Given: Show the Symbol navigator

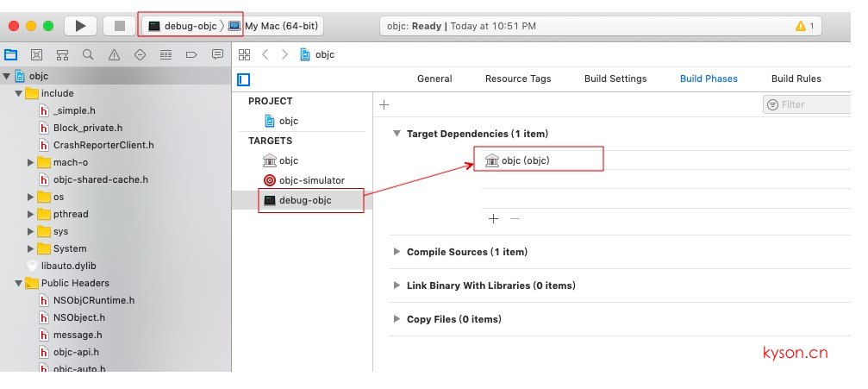Looking at the screenshot, I should 62,55.
